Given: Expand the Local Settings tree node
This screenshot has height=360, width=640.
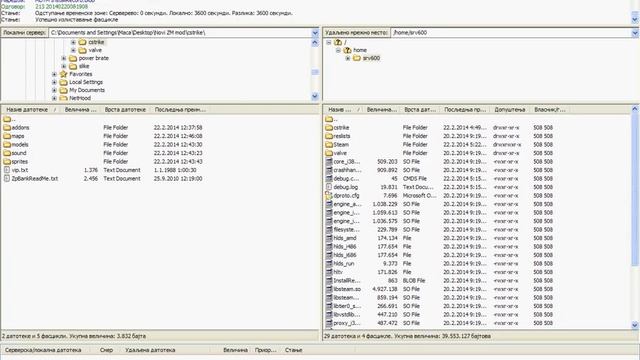Looking at the screenshot, I should coord(54,82).
